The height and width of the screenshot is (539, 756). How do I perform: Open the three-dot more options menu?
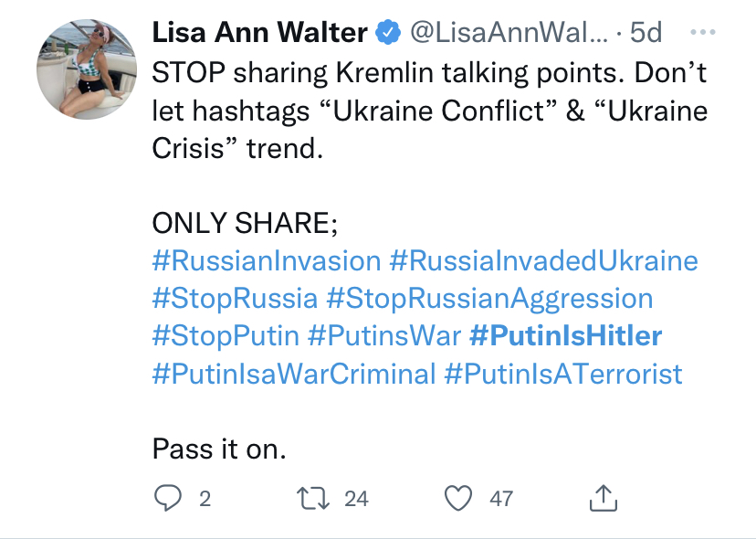(703, 34)
